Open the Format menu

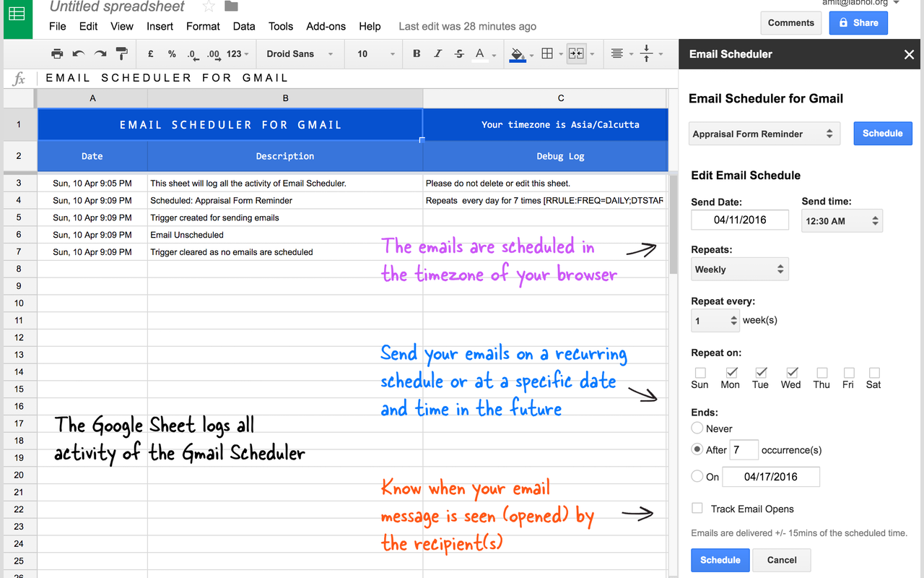click(203, 26)
